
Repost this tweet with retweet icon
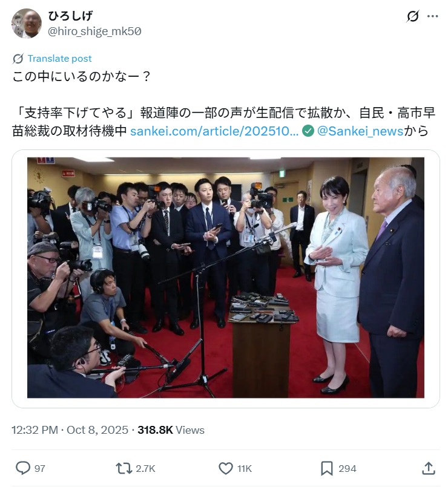pos(124,468)
